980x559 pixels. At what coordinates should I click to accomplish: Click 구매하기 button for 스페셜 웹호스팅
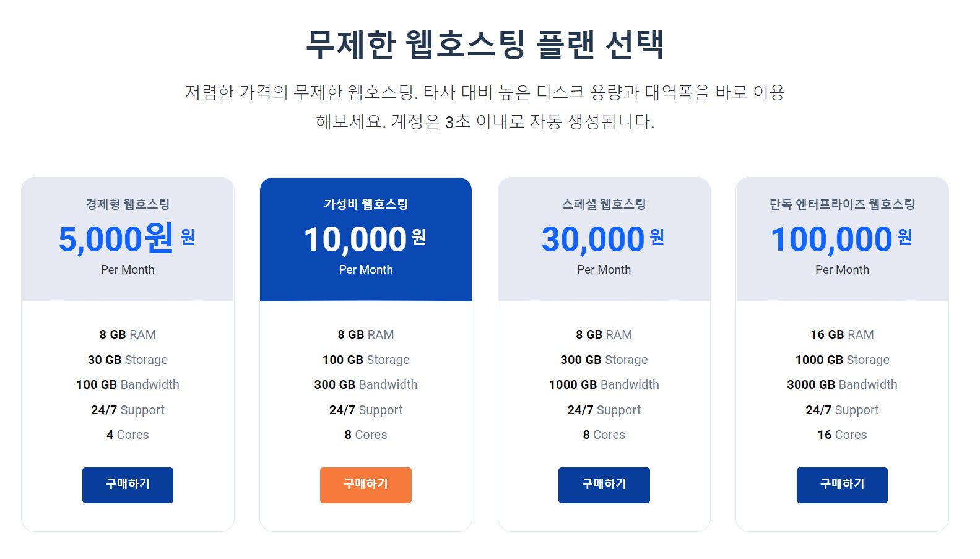604,485
